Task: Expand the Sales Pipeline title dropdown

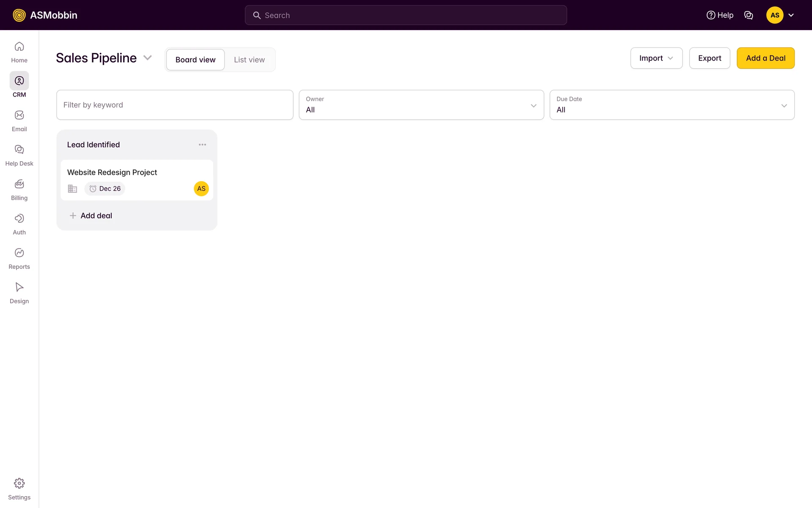Action: tap(147, 58)
